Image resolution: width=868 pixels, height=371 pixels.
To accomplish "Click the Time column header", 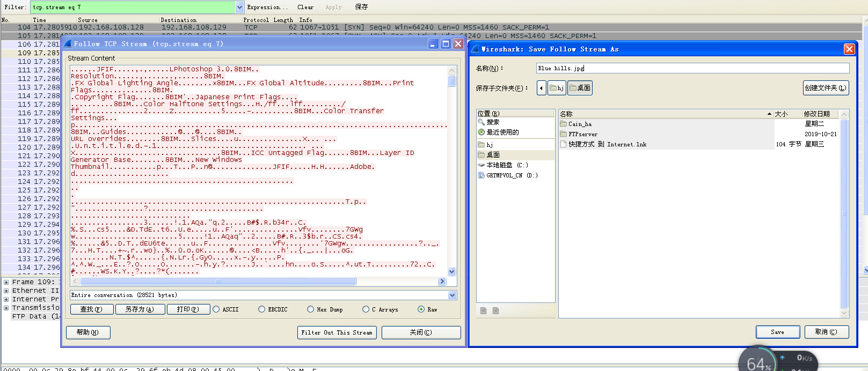I will (x=39, y=20).
